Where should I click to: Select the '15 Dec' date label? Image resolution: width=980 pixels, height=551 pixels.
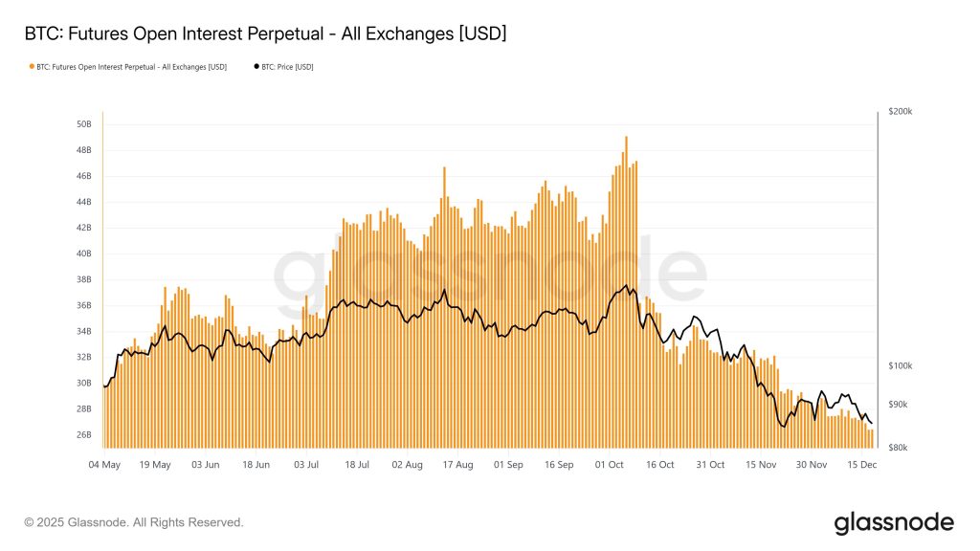point(862,465)
